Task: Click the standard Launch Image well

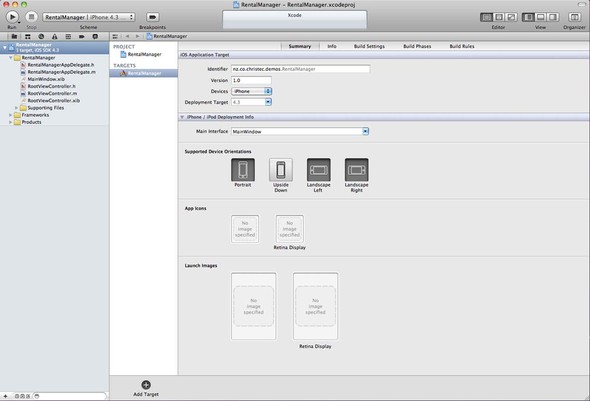Action: click(x=254, y=306)
